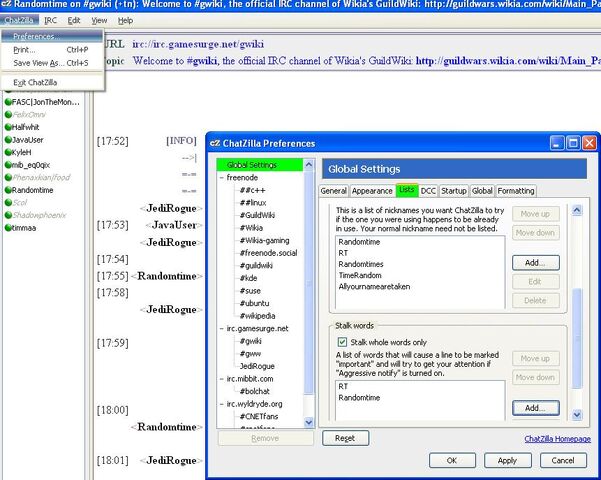Switch to the Formatting tab
The image size is (601, 480).
point(516,191)
